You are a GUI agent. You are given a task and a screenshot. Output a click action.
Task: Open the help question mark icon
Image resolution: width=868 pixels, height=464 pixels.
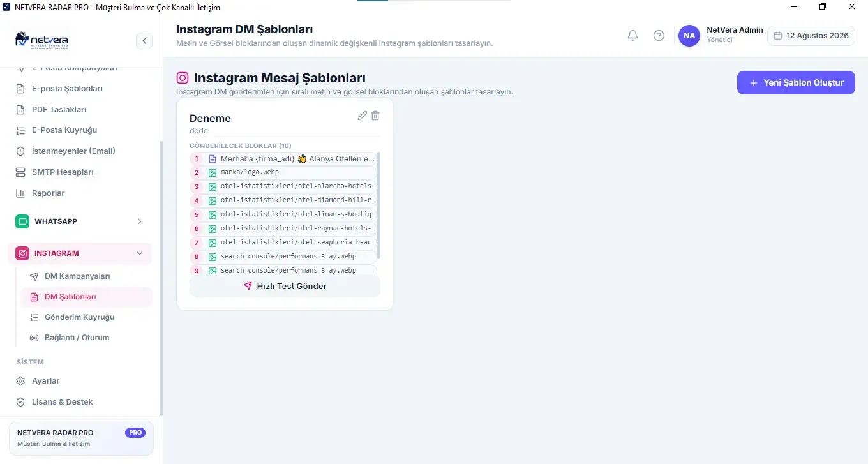pos(659,36)
